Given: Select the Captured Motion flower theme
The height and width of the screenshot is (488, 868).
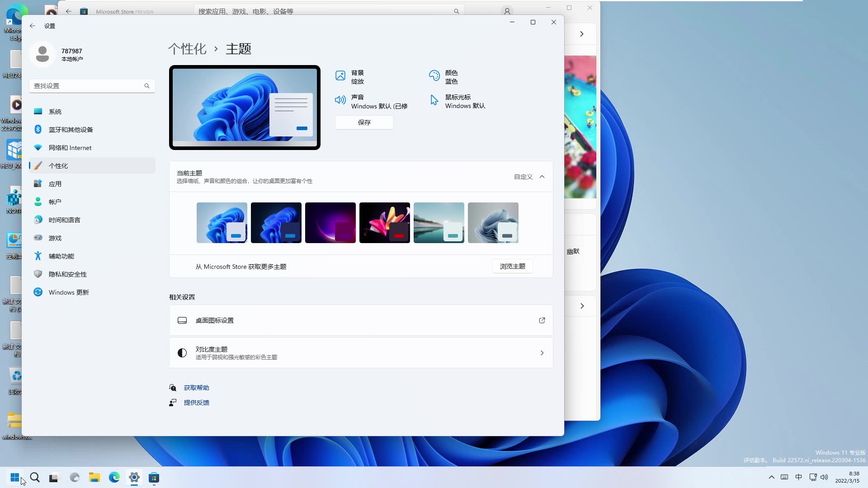Looking at the screenshot, I should point(385,223).
